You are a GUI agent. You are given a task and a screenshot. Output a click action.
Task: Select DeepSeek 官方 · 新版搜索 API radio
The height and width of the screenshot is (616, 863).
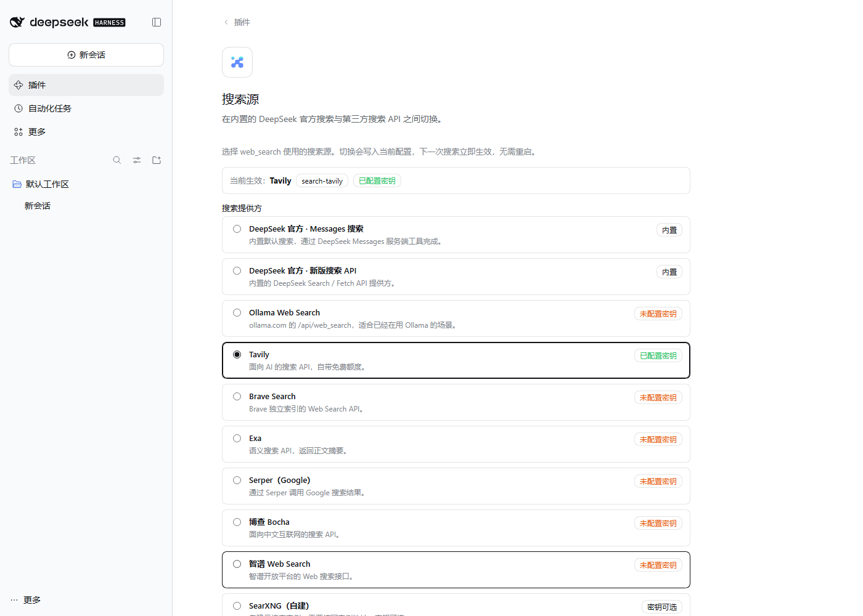237,271
